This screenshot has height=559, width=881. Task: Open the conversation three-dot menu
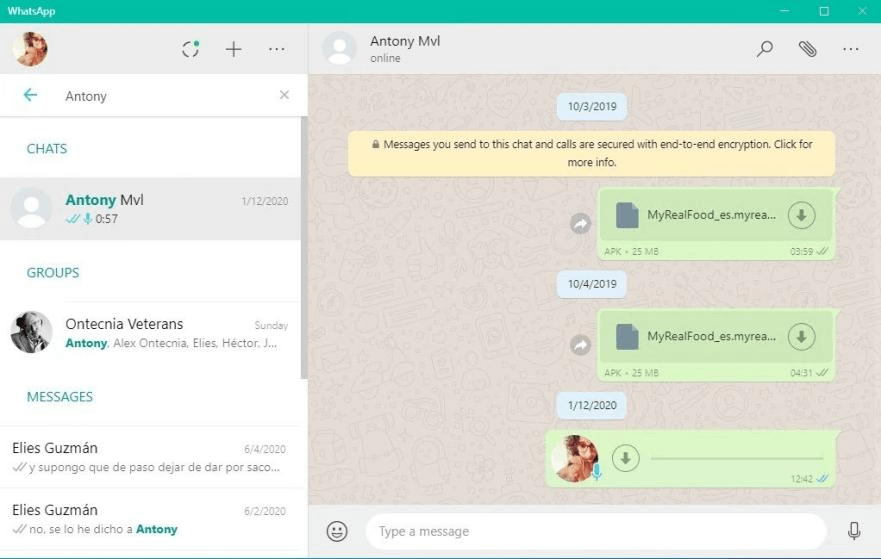point(851,49)
